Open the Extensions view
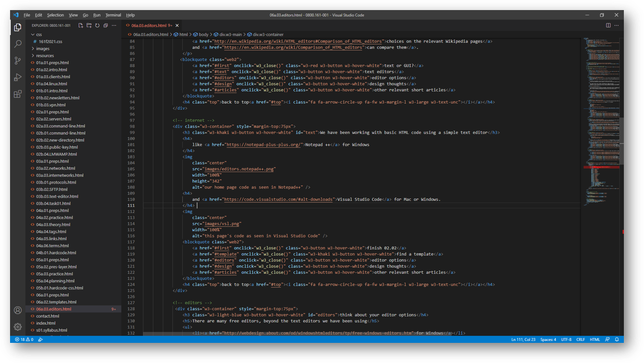 tap(18, 94)
